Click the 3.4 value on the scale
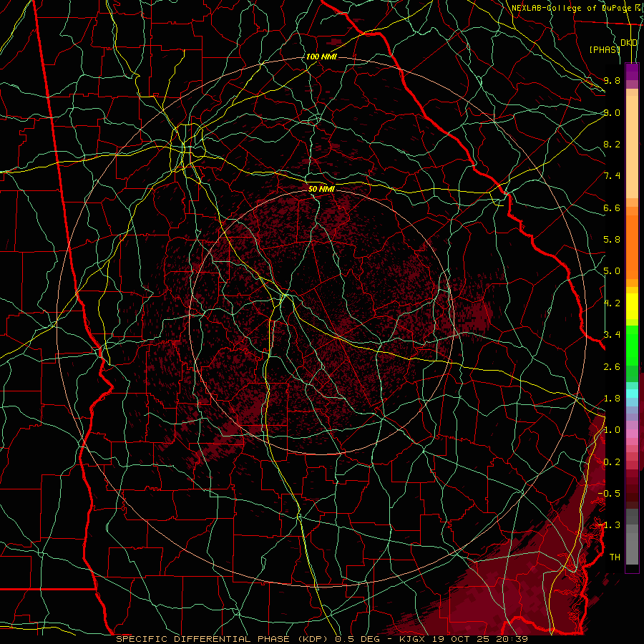644x644 pixels. 612,335
